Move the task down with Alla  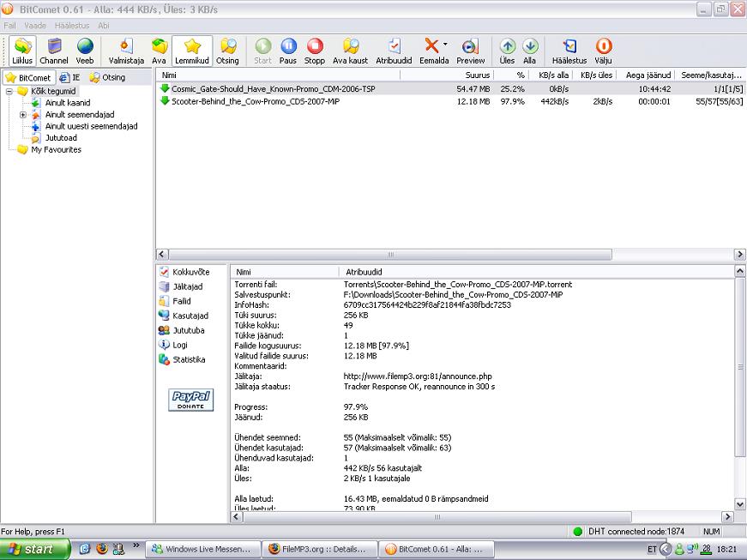point(530,51)
